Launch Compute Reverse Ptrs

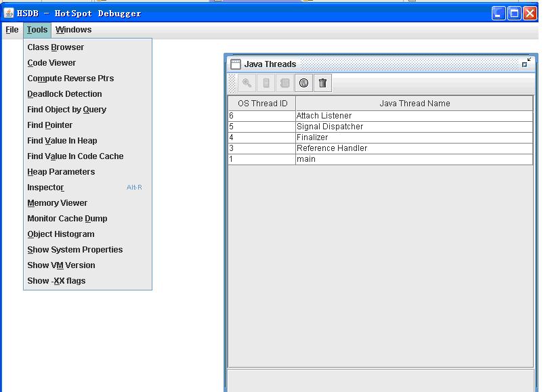tap(87, 78)
